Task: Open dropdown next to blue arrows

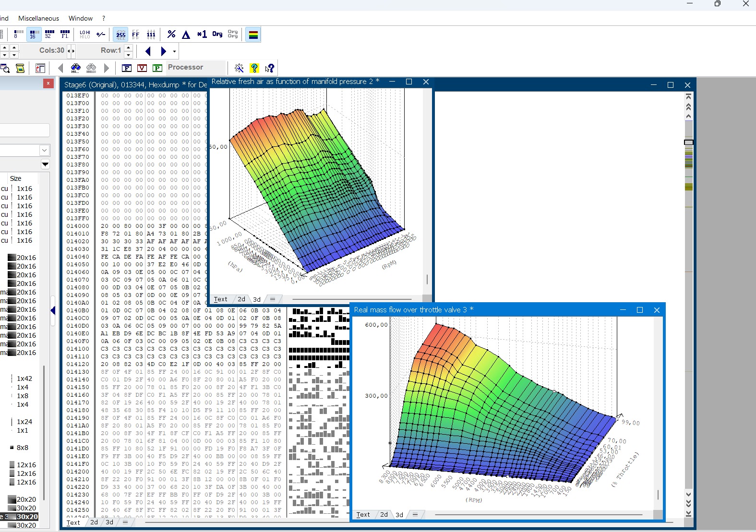Action: pyautogui.click(x=174, y=51)
